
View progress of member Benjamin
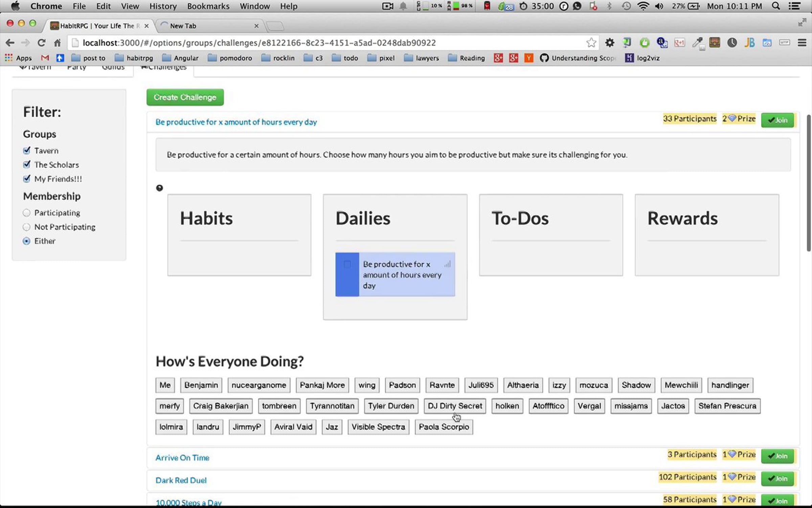coord(201,385)
